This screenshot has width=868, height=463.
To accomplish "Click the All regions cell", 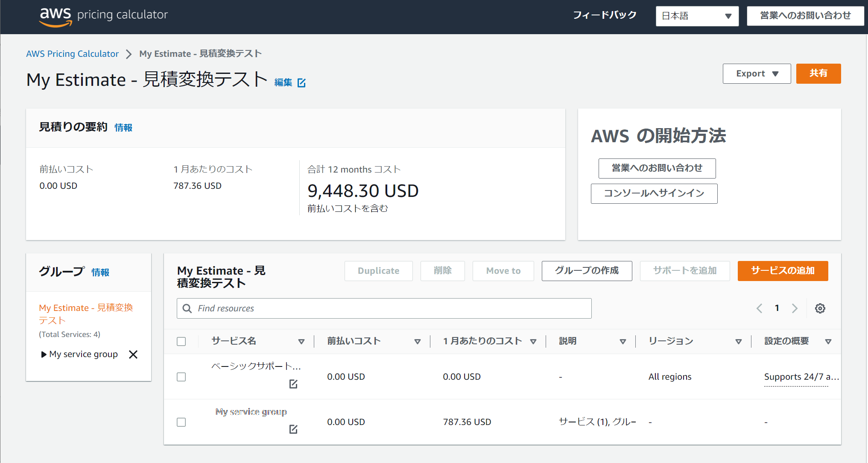I will tap(670, 377).
